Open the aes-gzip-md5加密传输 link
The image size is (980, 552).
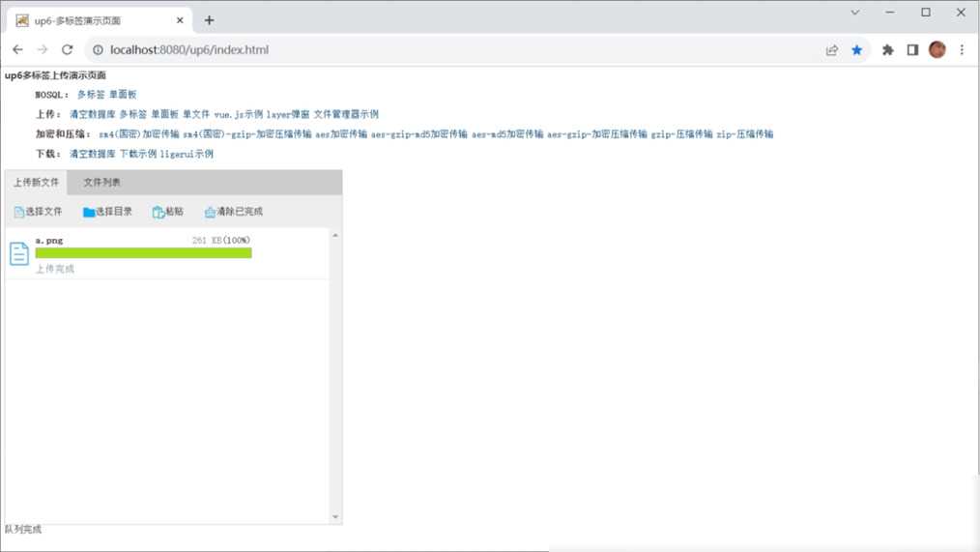pyautogui.click(x=418, y=133)
